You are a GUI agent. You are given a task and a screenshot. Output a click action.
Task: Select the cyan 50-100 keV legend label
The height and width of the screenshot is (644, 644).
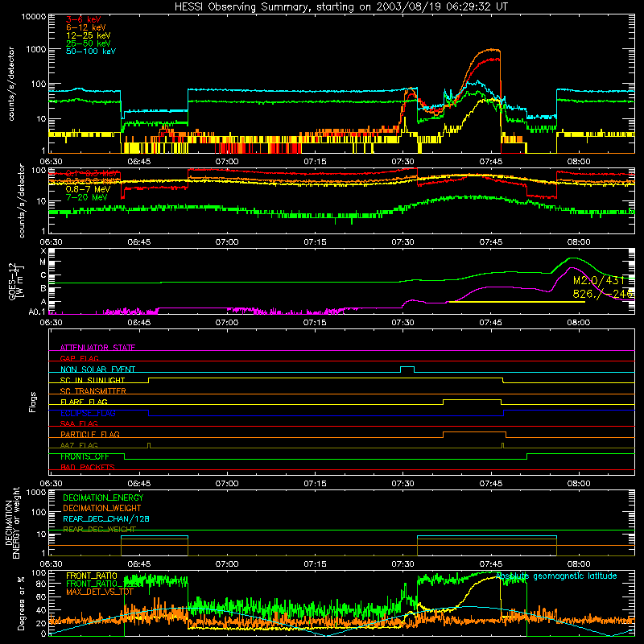coord(91,52)
